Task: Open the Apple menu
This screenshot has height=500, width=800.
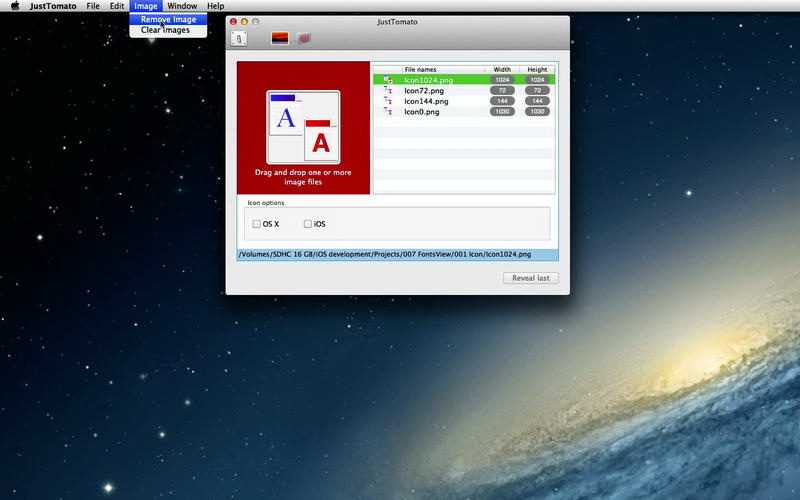Action: tap(15, 6)
